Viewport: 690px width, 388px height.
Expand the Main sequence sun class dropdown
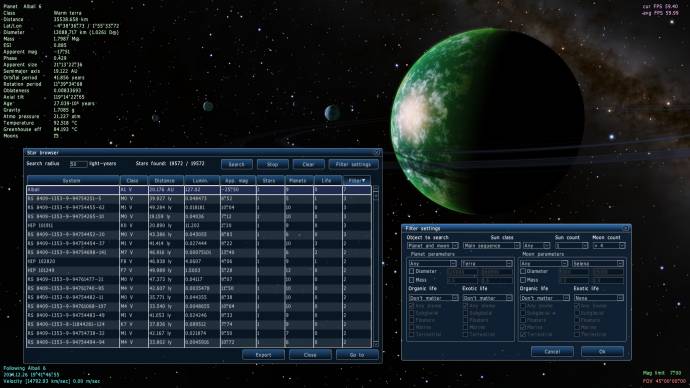492,245
